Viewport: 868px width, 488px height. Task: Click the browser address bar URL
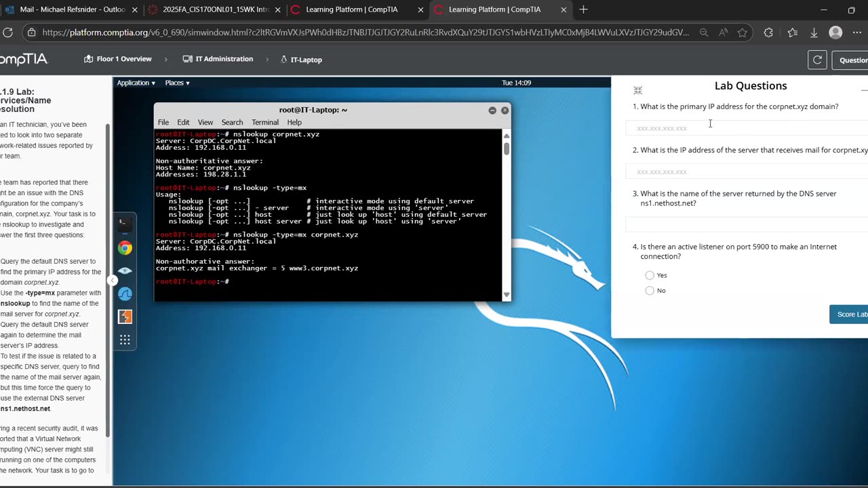pos(366,33)
